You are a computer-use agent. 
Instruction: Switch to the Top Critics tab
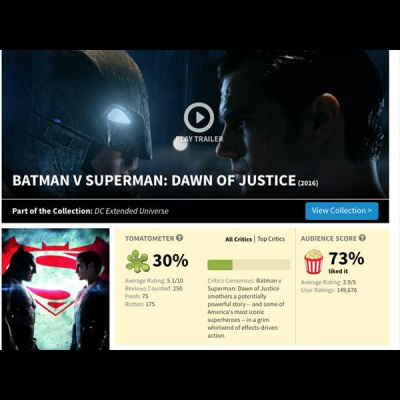271,239
